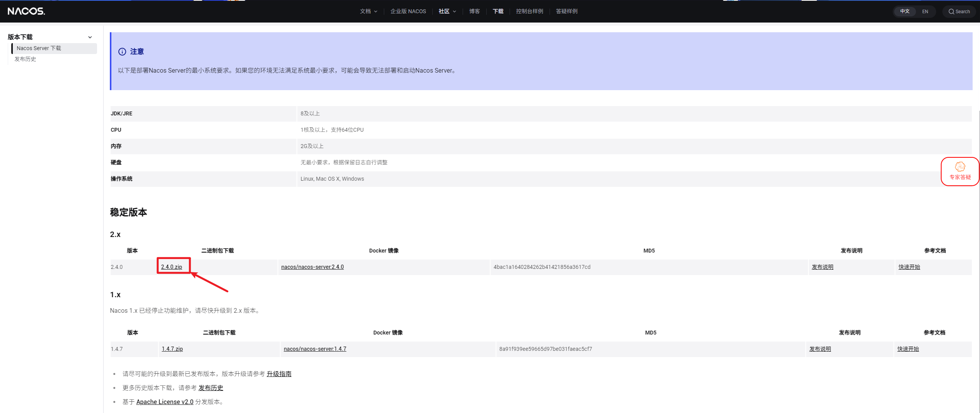
Task: Click MD5 value 4bac1a1640284262b41421856a3617cd
Action: coord(542,267)
